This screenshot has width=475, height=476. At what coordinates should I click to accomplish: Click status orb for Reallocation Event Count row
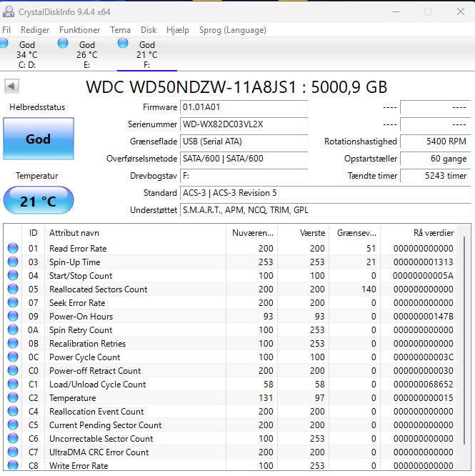(13, 411)
